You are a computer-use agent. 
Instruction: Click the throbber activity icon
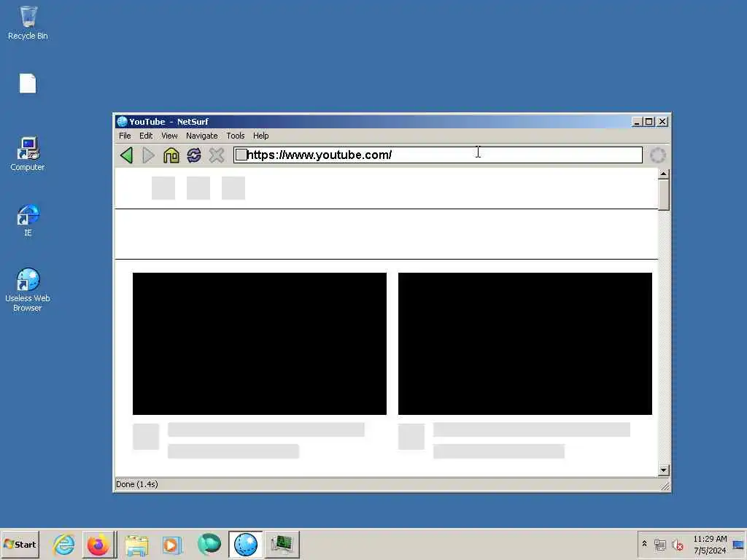click(658, 155)
